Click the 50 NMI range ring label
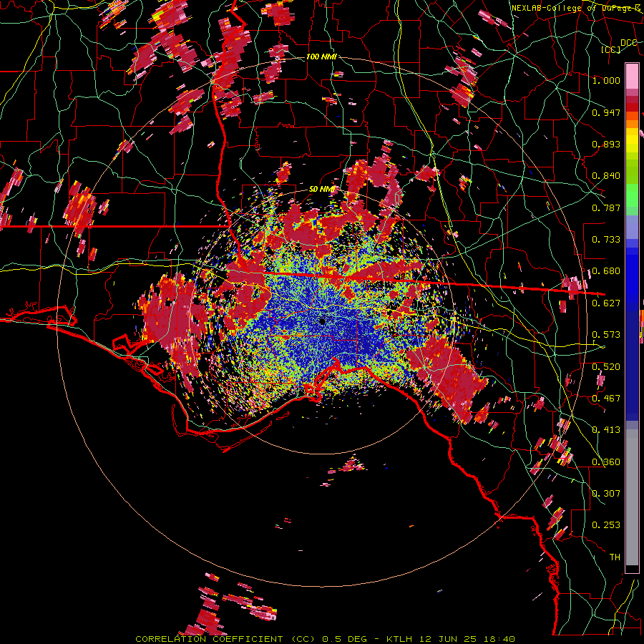The height and width of the screenshot is (644, 644). pyautogui.click(x=322, y=190)
